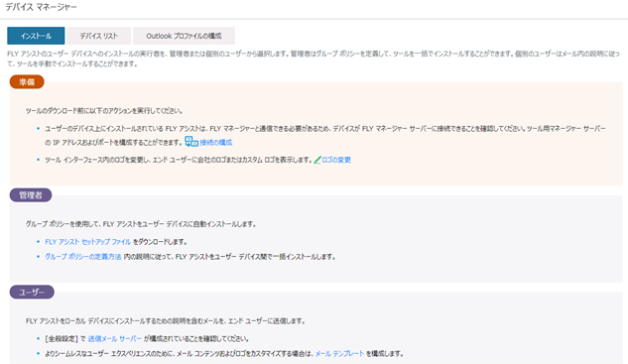Click text ツールのダウンロード前に以下のアクションを実行してください
Viewport: 628px width, 364px height.
[104, 111]
